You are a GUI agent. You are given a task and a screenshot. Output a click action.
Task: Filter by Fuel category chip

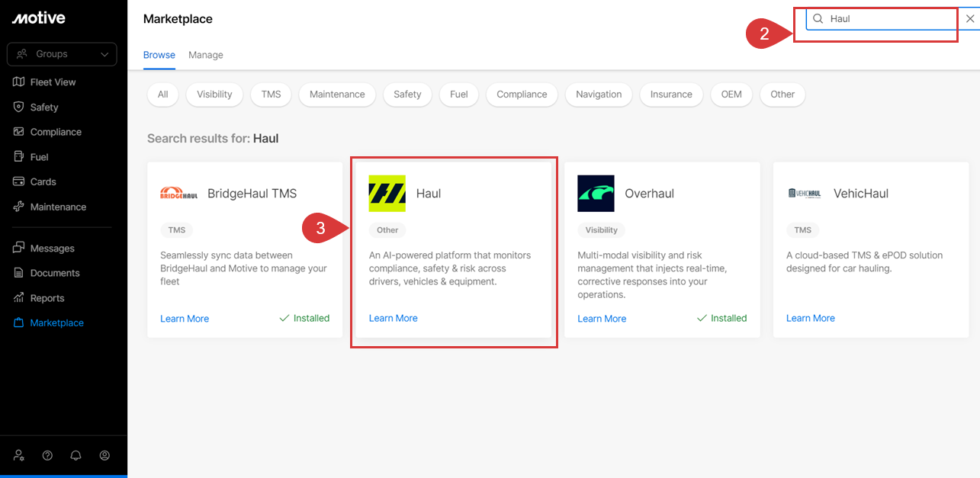point(459,95)
